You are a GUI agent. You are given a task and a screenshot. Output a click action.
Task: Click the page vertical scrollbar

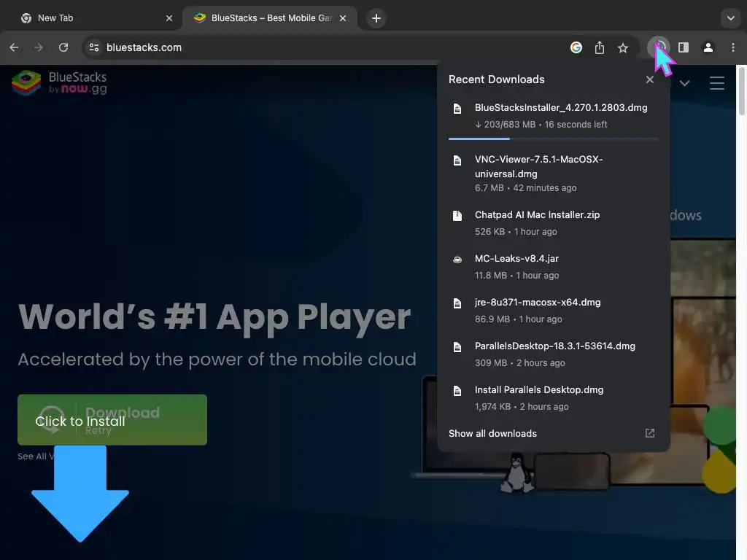741,90
